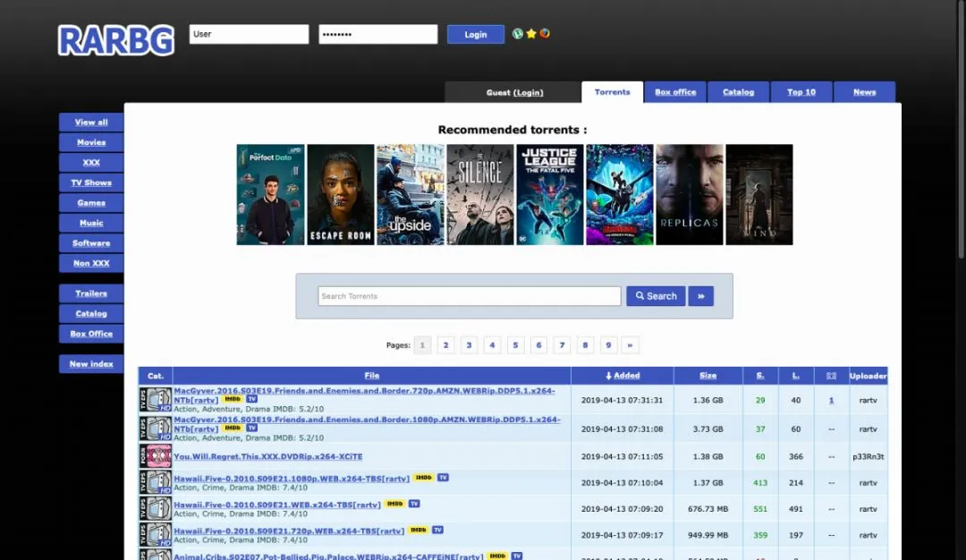Open Trailers in sidebar
Image resolution: width=966 pixels, height=560 pixels.
click(x=91, y=293)
